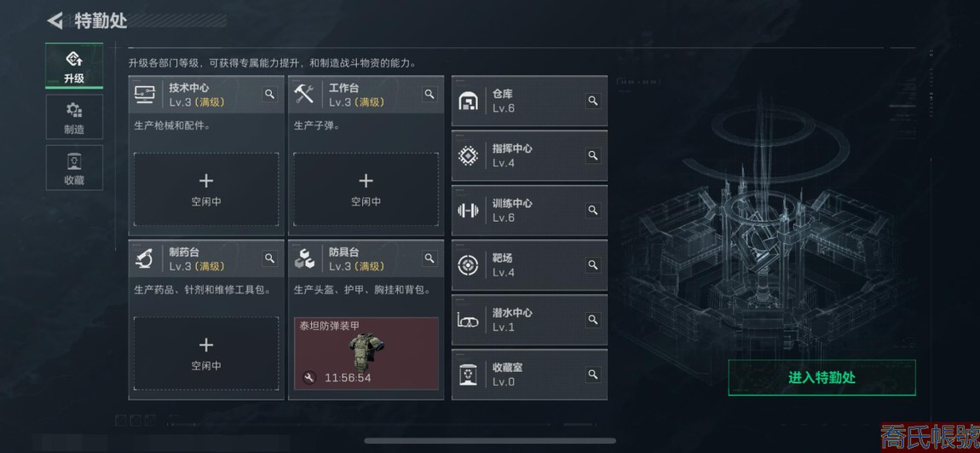
Task: Inspect 靶场 with its magnifier icon
Action: click(x=593, y=264)
